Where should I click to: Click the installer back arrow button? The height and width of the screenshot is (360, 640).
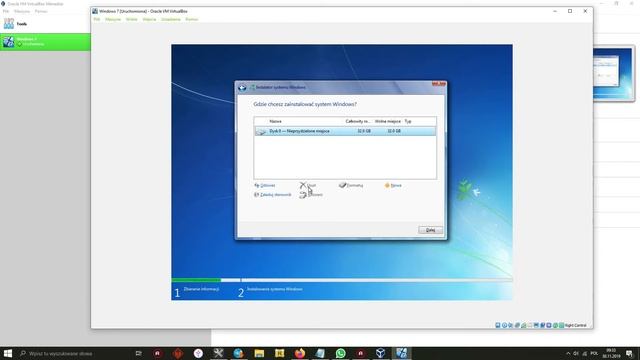point(242,88)
